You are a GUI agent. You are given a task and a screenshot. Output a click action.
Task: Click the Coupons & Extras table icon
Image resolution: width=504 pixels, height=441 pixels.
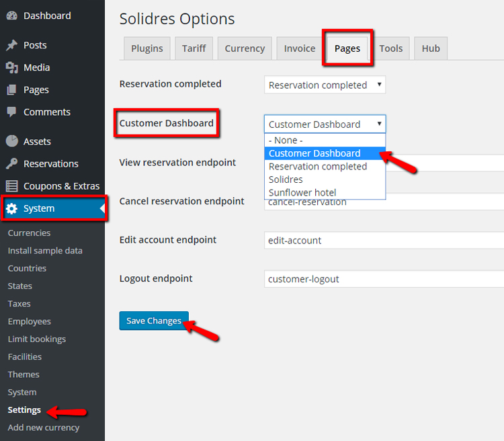pos(12,186)
